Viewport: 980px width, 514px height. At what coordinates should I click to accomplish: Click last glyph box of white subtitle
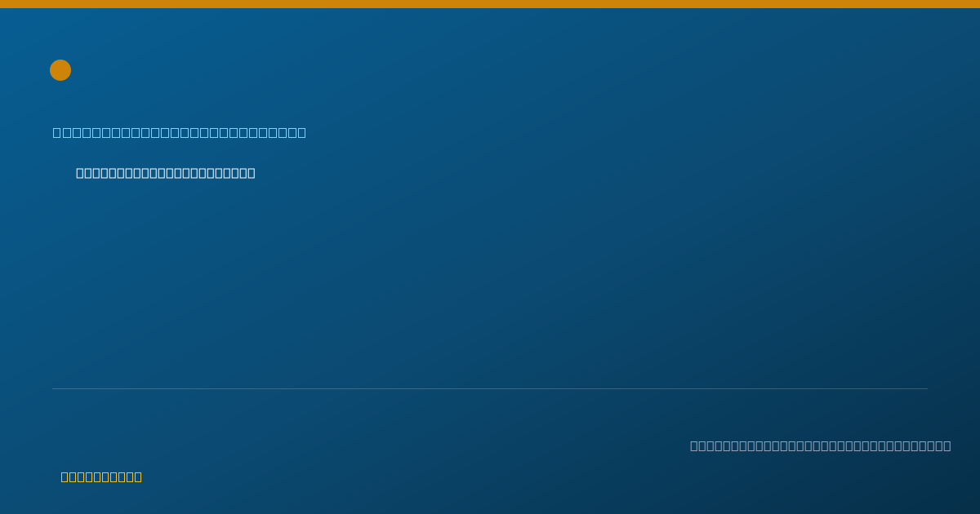coord(251,173)
